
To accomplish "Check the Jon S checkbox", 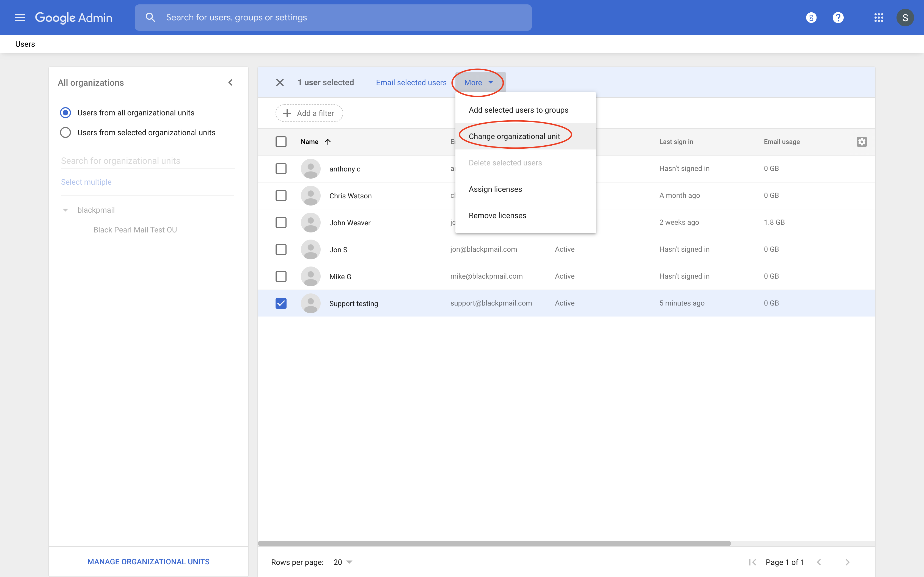I will point(281,249).
